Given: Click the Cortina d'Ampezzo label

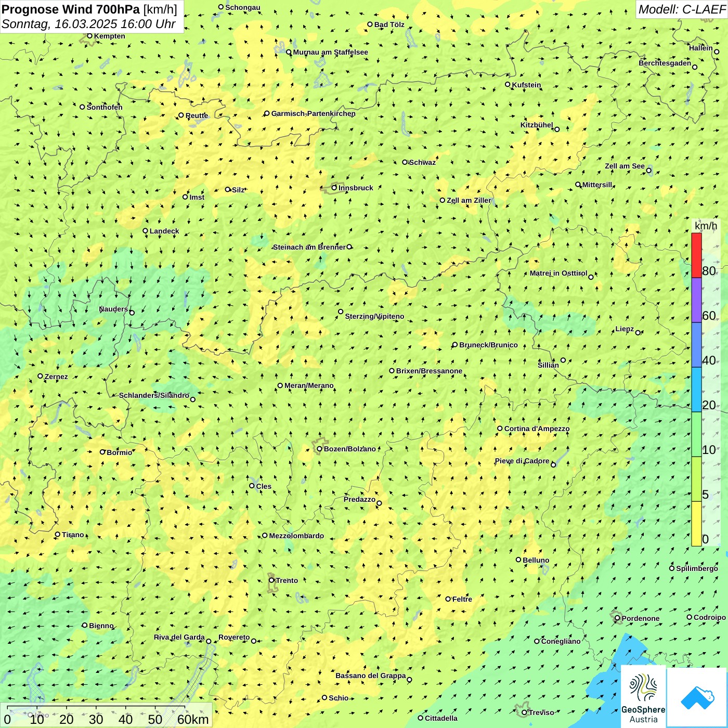Looking at the screenshot, I should point(537,429).
